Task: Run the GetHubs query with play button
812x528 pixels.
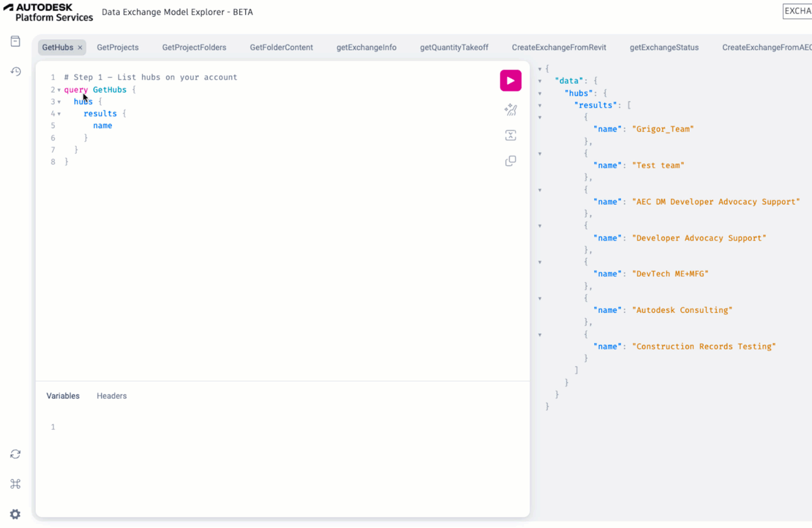Action: point(510,81)
